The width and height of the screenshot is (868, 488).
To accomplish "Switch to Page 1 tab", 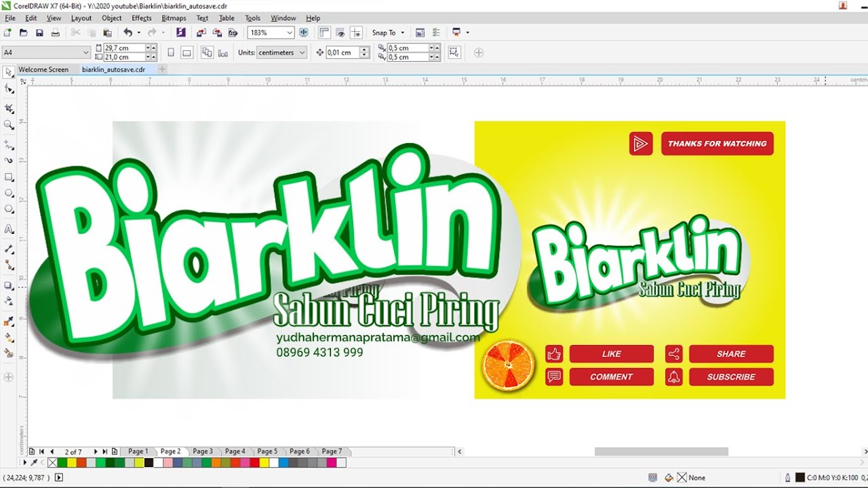I will click(138, 451).
